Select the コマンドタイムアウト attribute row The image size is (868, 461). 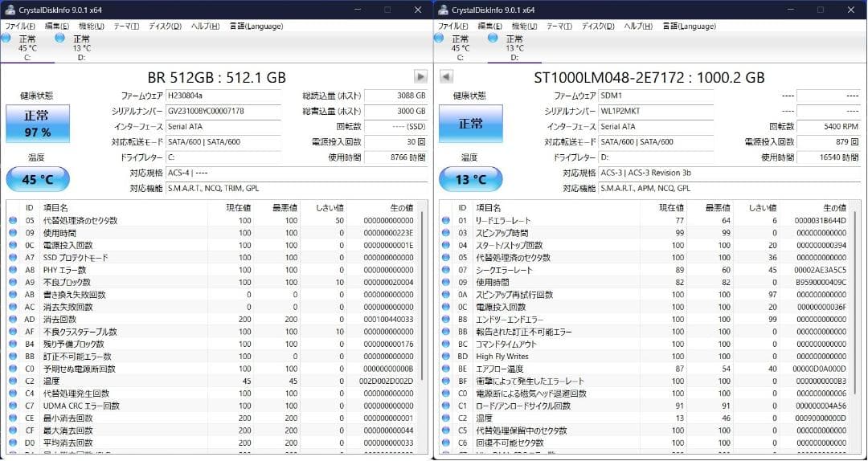[x=645, y=344]
